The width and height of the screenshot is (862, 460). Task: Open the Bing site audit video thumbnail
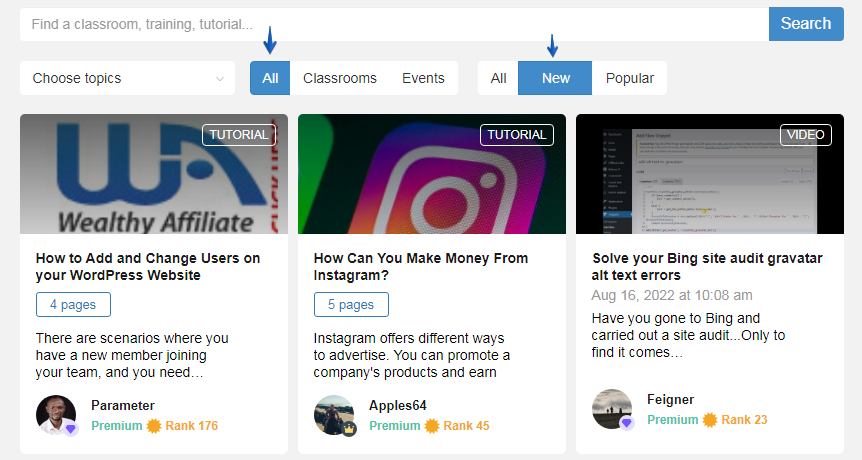point(710,174)
